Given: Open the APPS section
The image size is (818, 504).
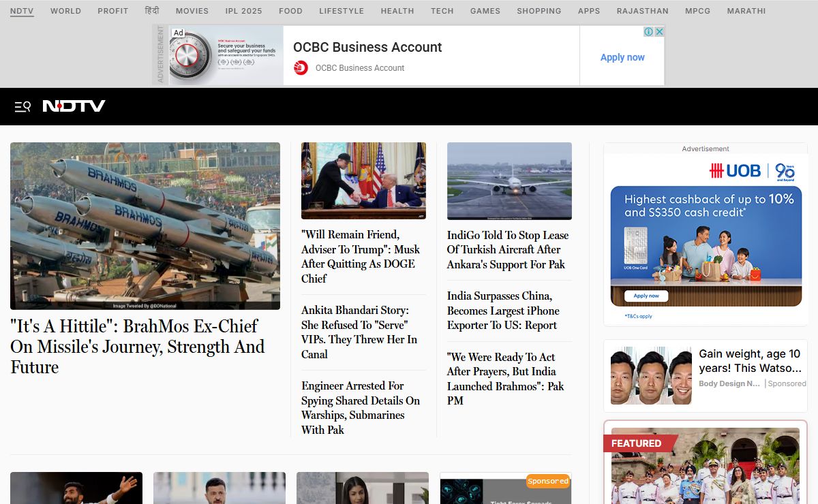Looking at the screenshot, I should pyautogui.click(x=589, y=11).
